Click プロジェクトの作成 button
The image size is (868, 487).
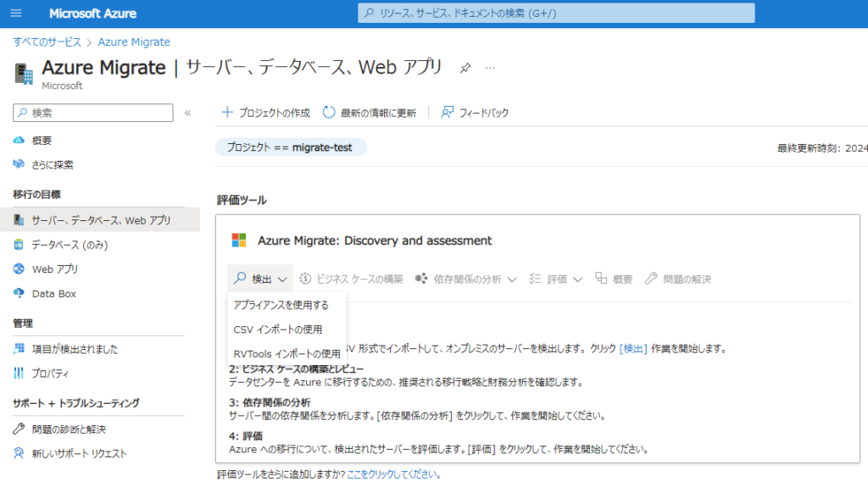pos(265,113)
